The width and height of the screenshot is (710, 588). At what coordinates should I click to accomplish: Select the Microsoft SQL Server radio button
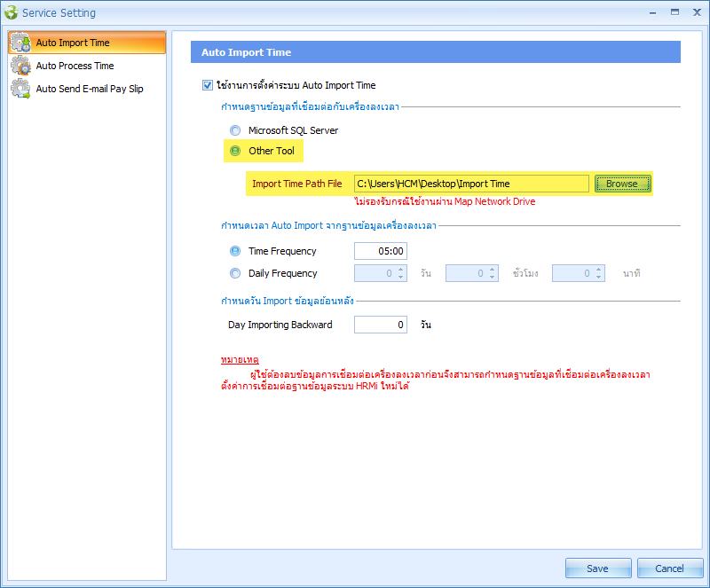(235, 130)
